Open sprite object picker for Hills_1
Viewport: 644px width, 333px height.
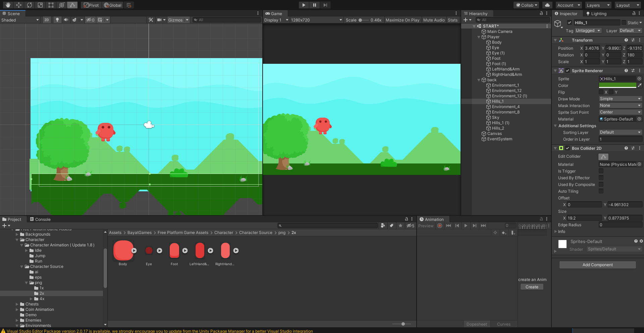click(639, 79)
